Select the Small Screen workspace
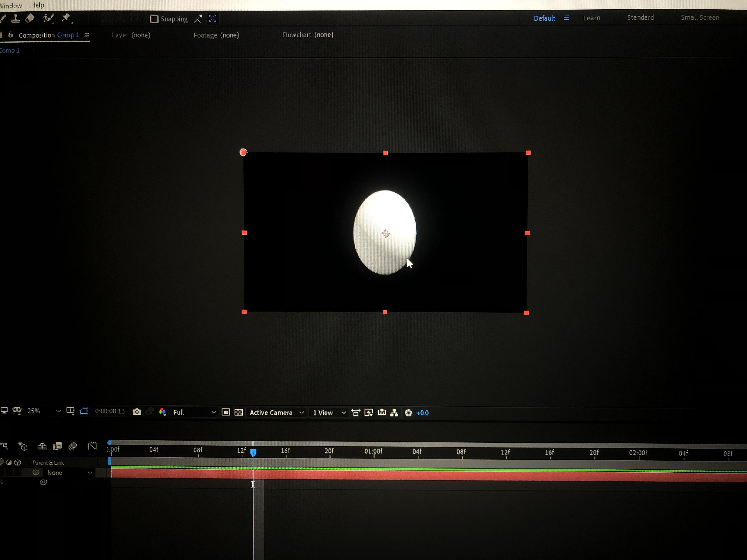Screen dimensions: 747x560 pos(700,18)
